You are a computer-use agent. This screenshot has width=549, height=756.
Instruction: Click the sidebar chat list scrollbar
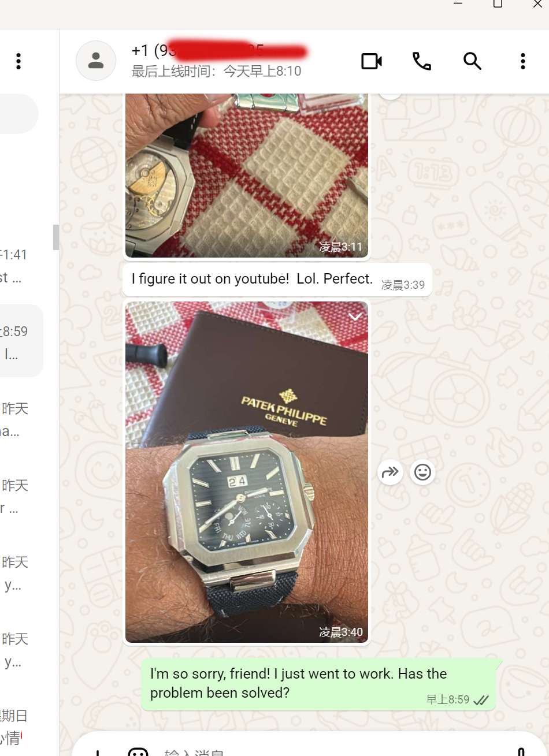point(56,237)
